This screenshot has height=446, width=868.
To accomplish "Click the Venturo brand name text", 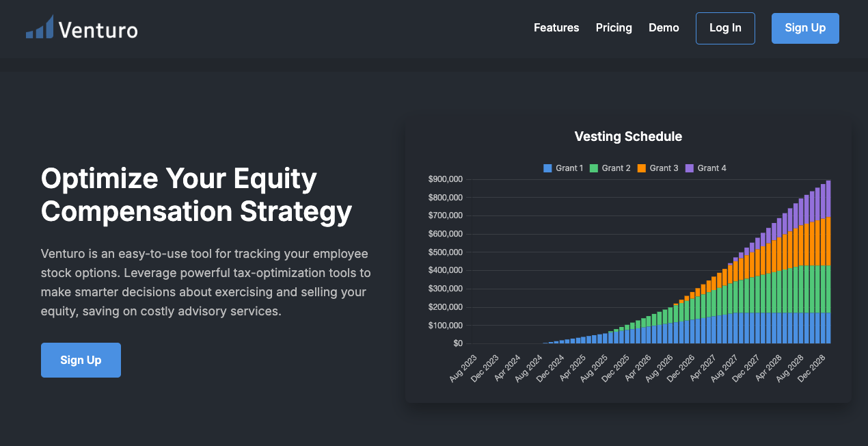I will 98,29.
